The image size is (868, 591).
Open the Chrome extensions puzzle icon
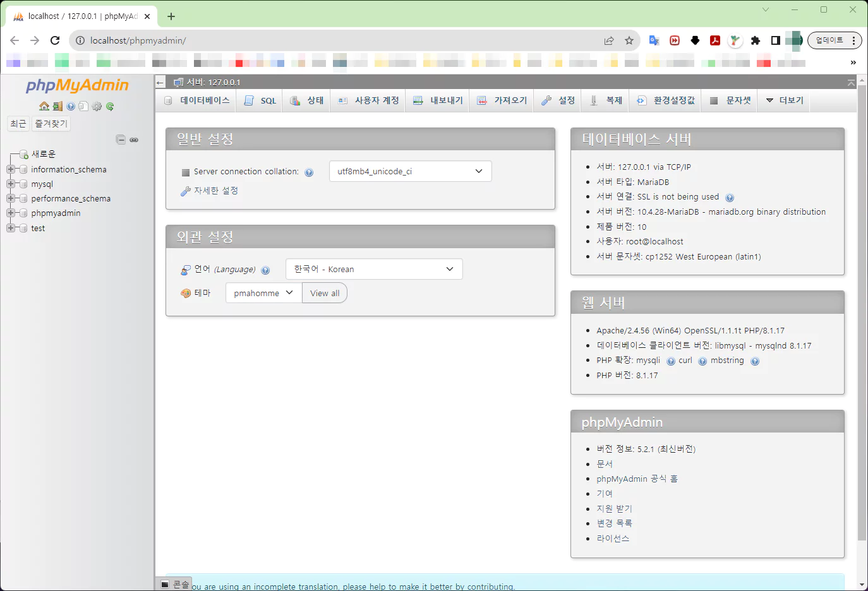tap(756, 40)
